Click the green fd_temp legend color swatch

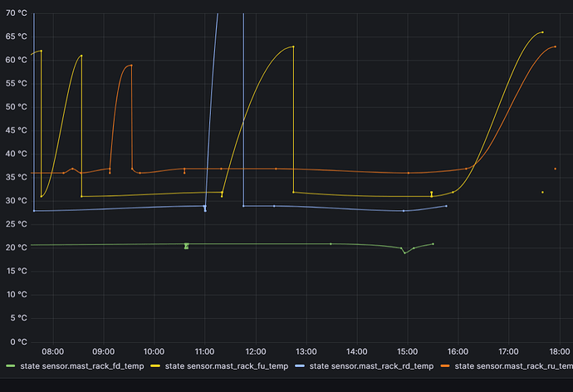tap(11, 365)
